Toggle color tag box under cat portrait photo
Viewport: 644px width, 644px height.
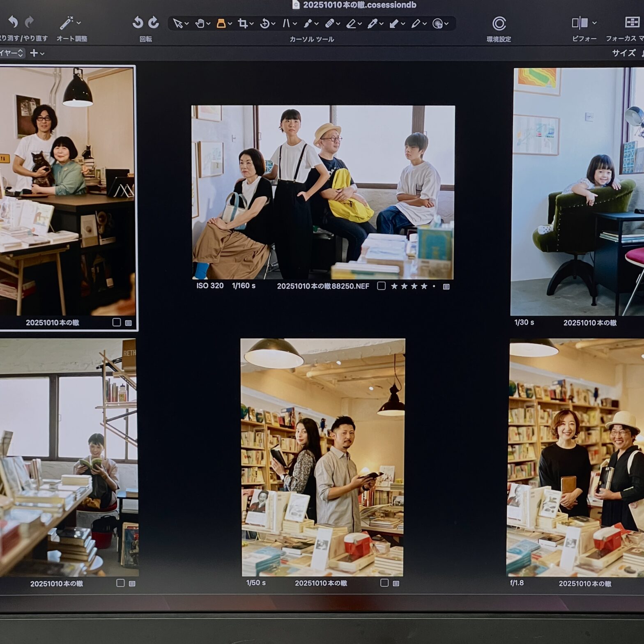[x=117, y=322]
